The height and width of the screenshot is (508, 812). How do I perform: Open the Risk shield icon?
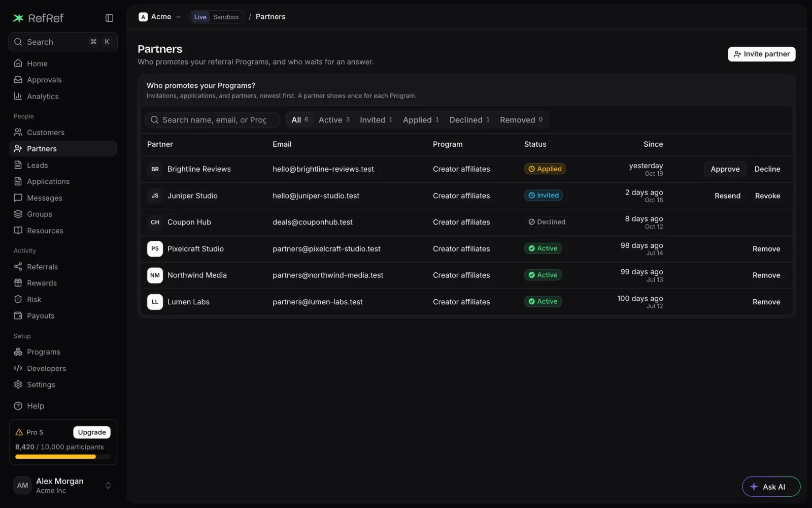[18, 299]
